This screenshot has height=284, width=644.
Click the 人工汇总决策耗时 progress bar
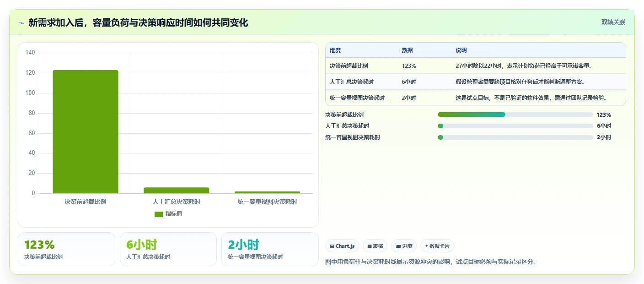click(515, 126)
